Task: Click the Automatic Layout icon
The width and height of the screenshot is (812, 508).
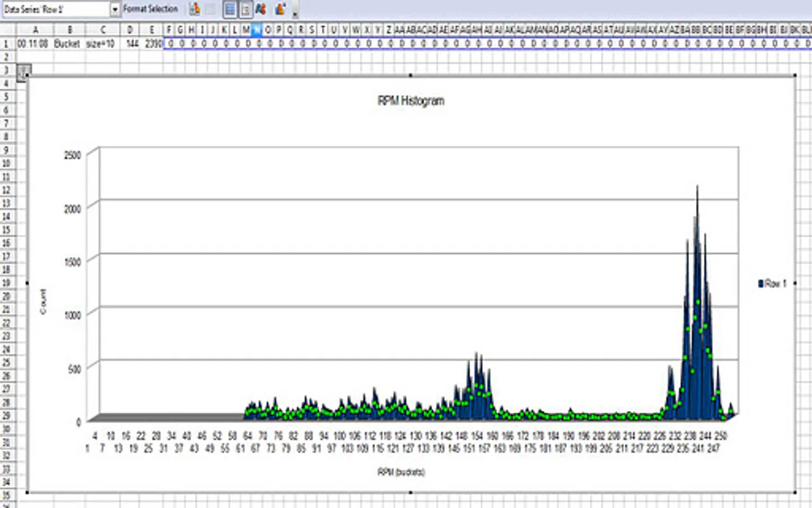Action: point(280,9)
